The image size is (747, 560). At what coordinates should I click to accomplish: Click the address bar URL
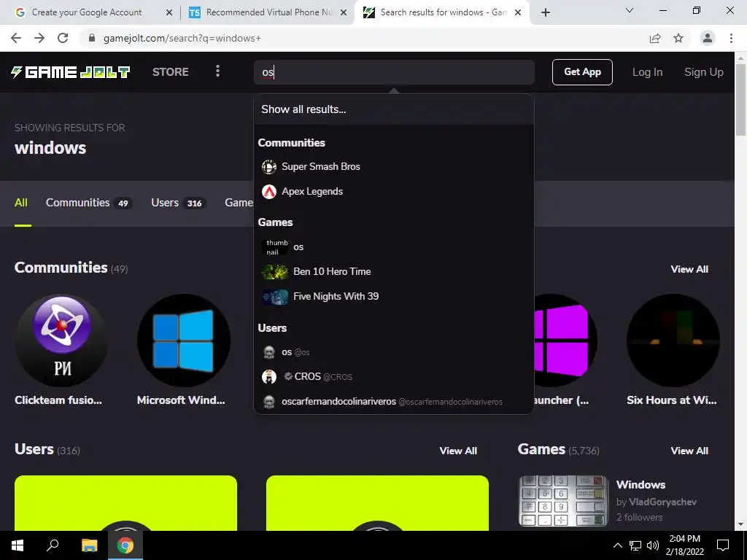[182, 38]
